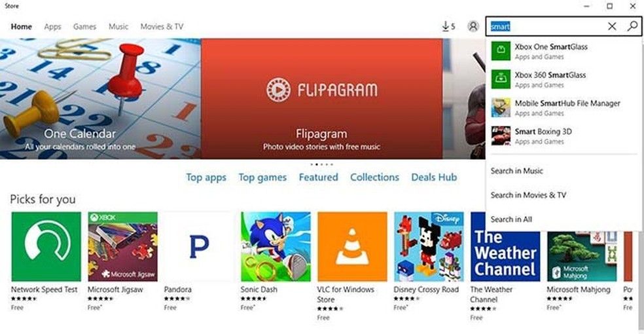
Task: Open the Top apps link
Action: tap(206, 177)
